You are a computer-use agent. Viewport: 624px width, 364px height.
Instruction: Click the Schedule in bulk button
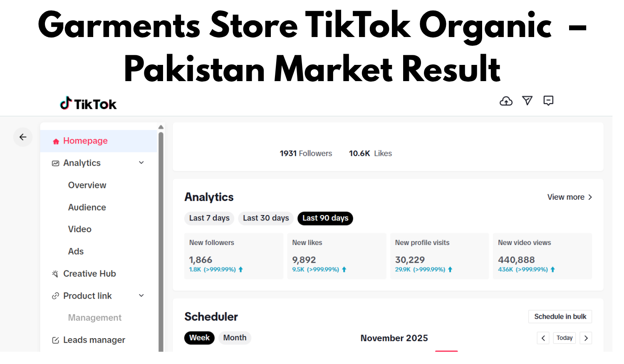coord(560,316)
